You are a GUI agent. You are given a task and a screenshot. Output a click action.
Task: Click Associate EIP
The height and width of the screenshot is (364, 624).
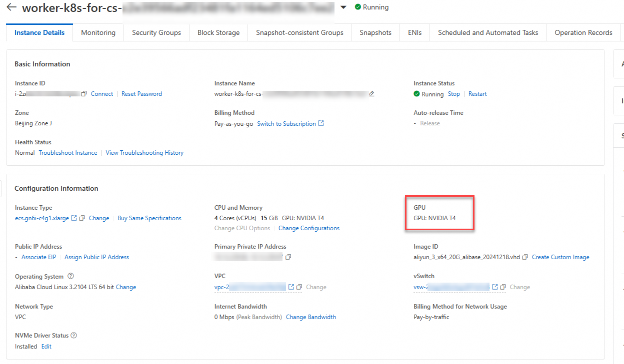(38, 257)
